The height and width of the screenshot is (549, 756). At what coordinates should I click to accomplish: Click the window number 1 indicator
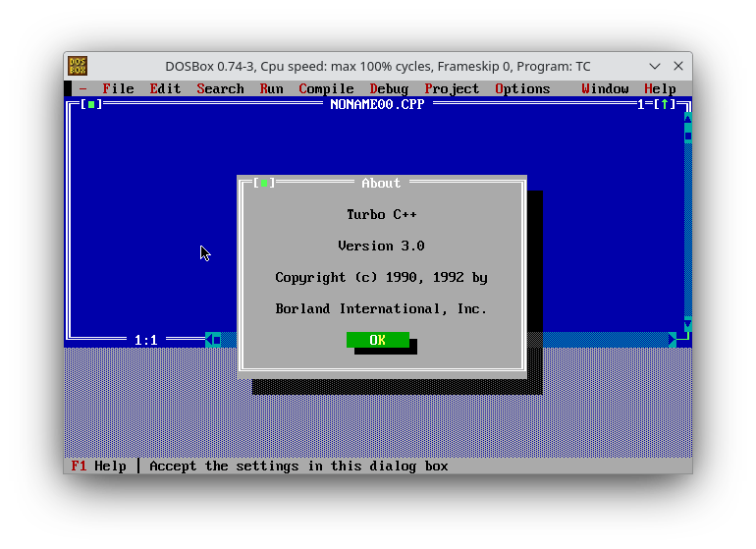coord(641,104)
